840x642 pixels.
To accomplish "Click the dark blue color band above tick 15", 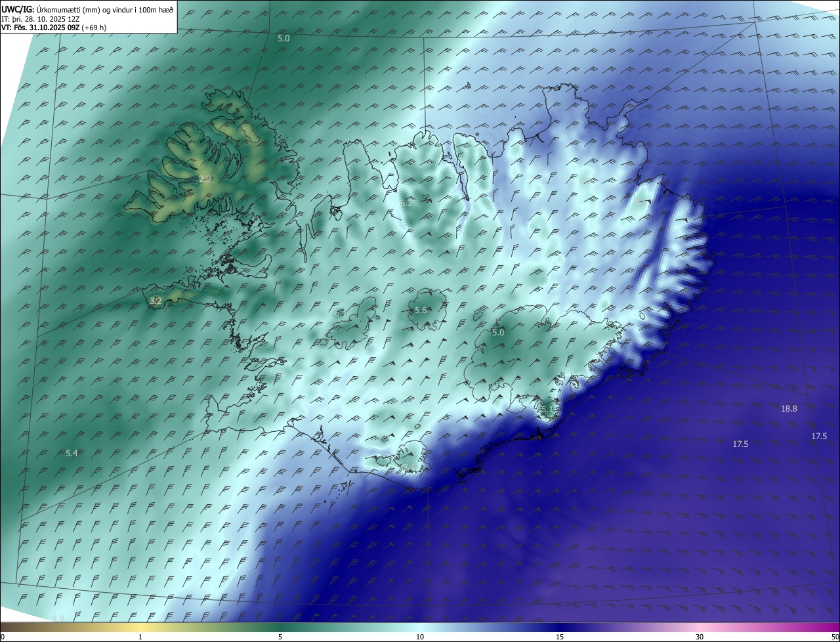I will [560, 627].
